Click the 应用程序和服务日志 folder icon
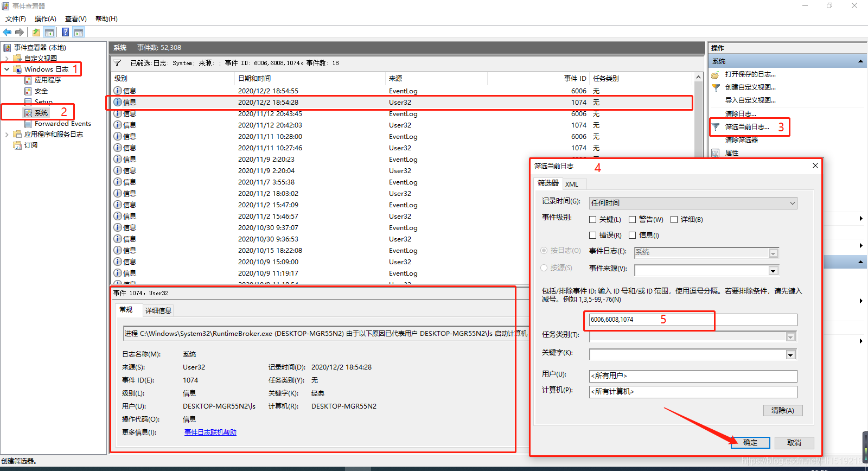This screenshot has height=471, width=868. [x=17, y=134]
